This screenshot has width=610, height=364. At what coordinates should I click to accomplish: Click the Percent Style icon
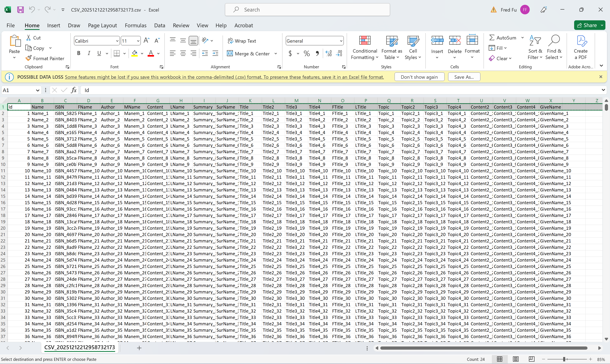(x=307, y=53)
